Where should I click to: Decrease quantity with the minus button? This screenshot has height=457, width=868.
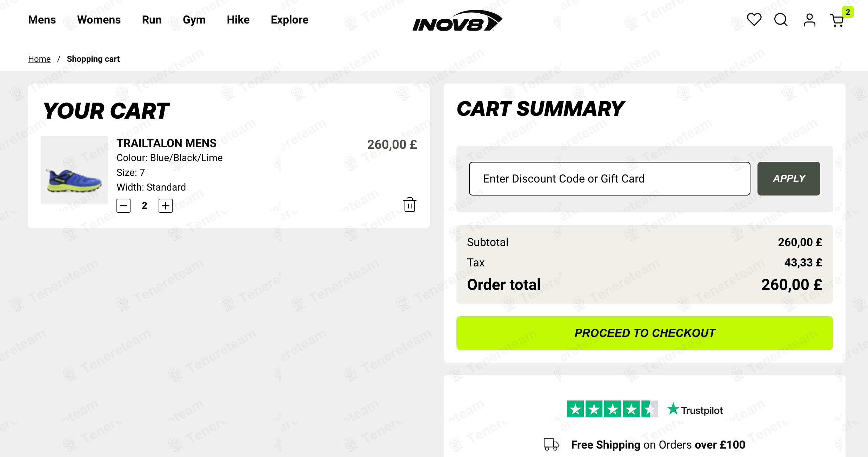(x=123, y=206)
